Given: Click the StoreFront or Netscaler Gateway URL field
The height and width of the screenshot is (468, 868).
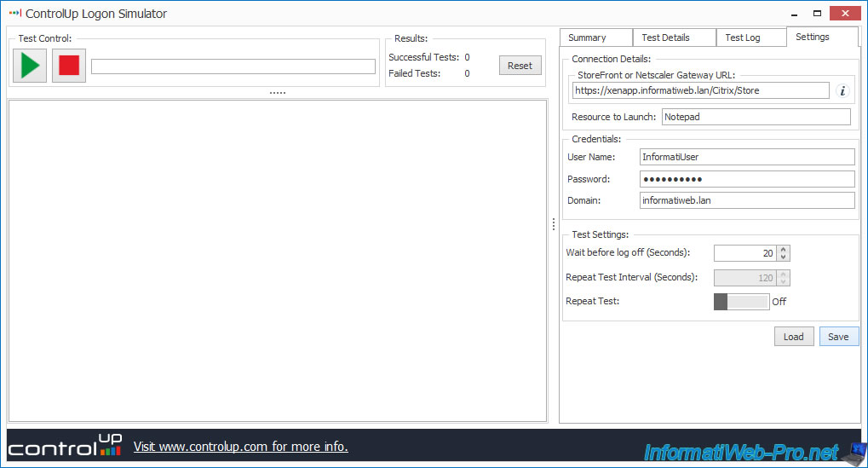Looking at the screenshot, I should point(701,90).
